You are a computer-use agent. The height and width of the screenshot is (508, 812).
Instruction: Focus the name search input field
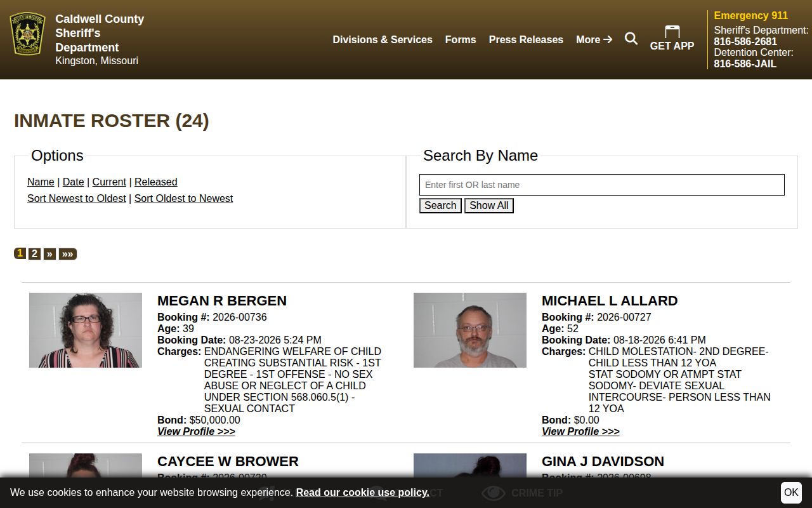602,185
